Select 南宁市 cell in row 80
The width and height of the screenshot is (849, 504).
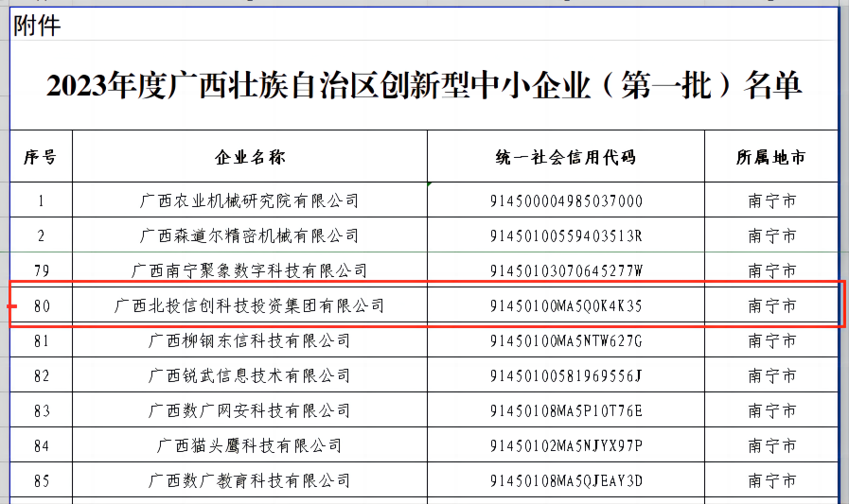pyautogui.click(x=771, y=305)
